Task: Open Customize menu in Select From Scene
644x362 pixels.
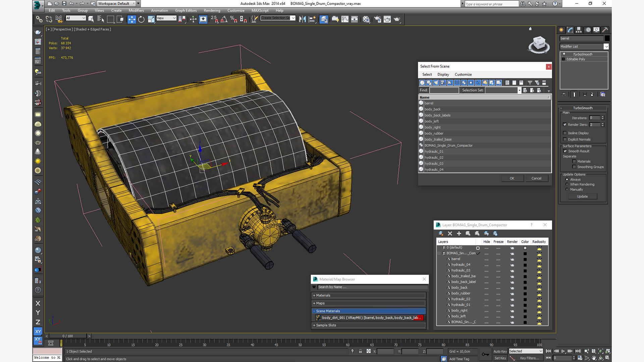Action: click(463, 74)
